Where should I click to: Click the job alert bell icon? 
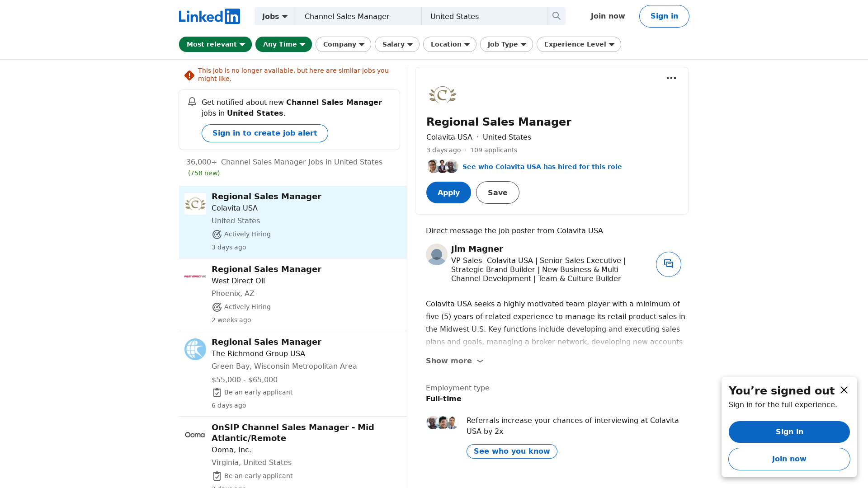pyautogui.click(x=192, y=102)
